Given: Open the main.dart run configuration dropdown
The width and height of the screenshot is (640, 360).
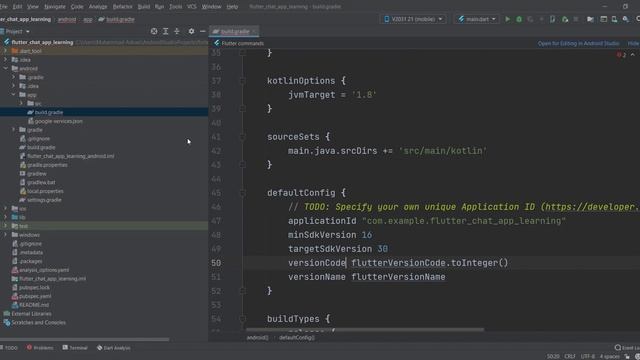Looking at the screenshot, I should click(476, 19).
